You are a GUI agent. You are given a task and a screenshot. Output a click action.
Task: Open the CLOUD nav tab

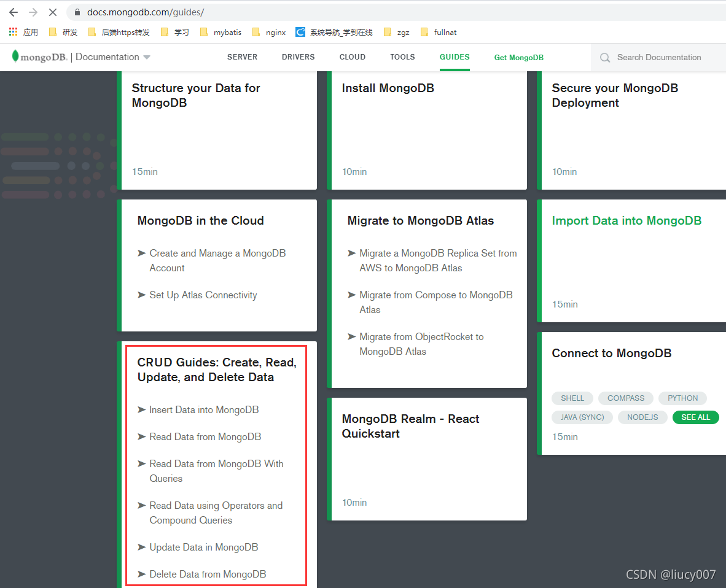353,57
